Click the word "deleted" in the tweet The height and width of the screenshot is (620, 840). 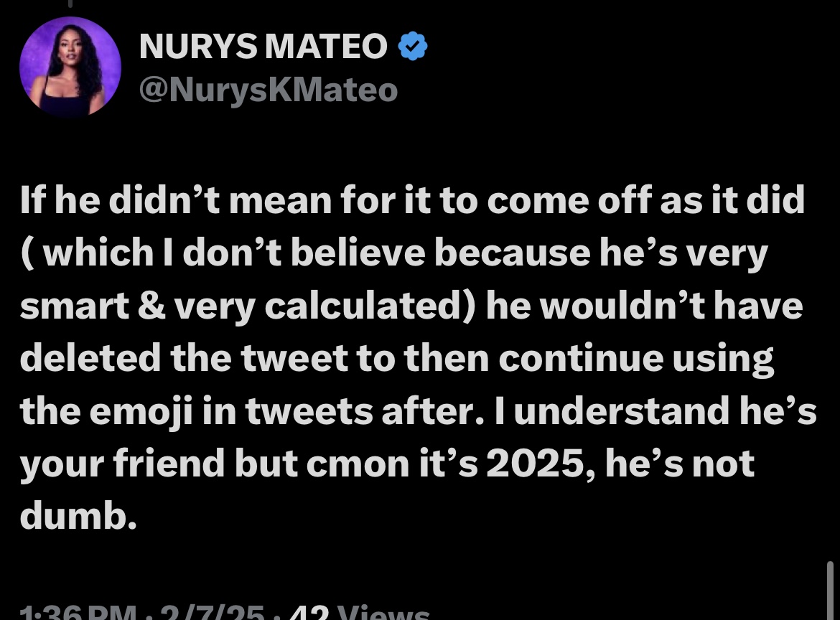90,357
